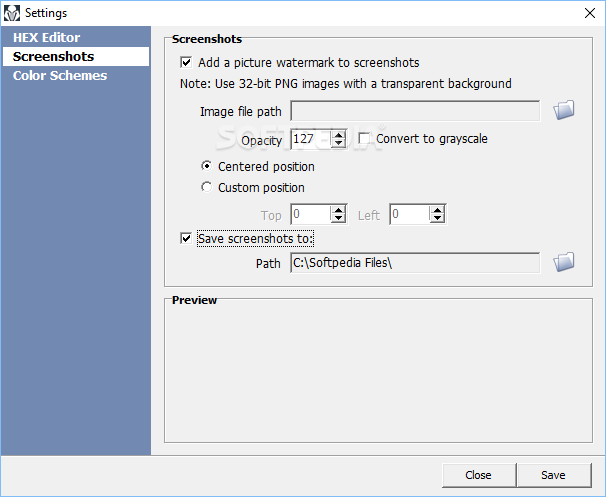Enable Convert to grayscale checkbox

pyautogui.click(x=364, y=138)
